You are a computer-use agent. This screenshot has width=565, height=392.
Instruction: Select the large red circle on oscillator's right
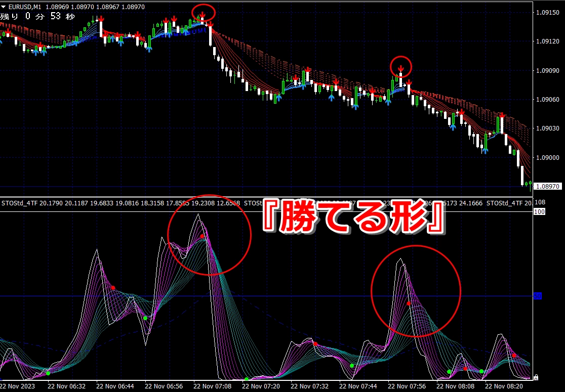[416, 290]
